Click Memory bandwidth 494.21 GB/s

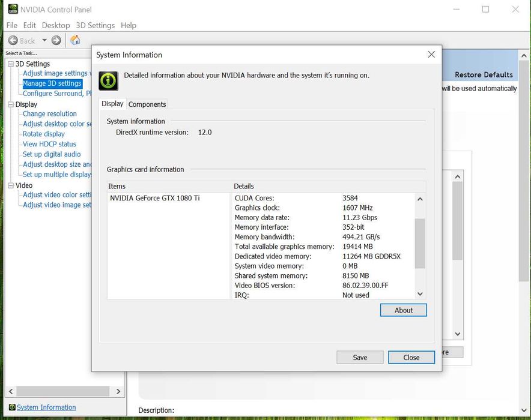pos(361,237)
